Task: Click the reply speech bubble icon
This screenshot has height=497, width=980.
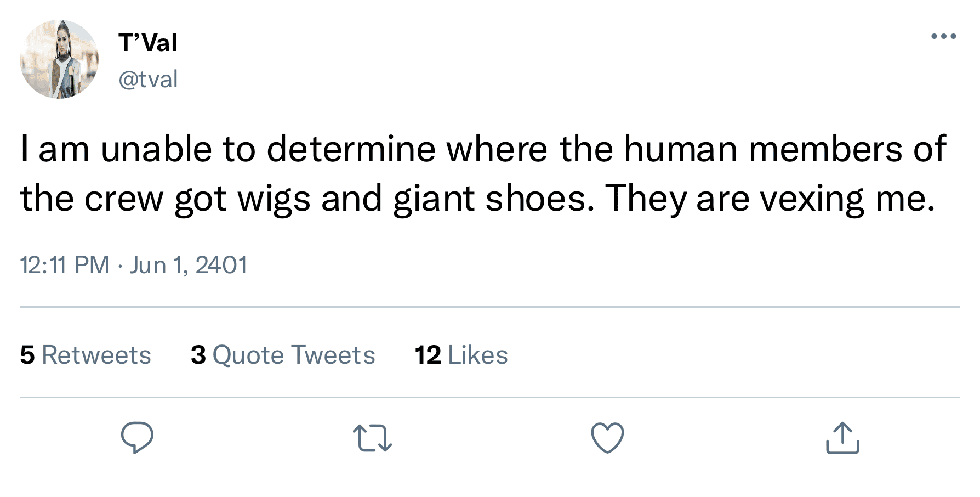Action: pos(137,438)
